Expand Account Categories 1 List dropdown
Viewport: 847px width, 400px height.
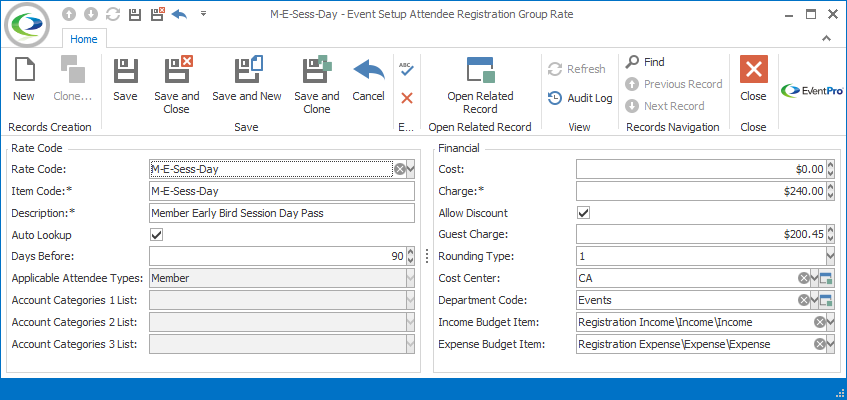pyautogui.click(x=410, y=301)
